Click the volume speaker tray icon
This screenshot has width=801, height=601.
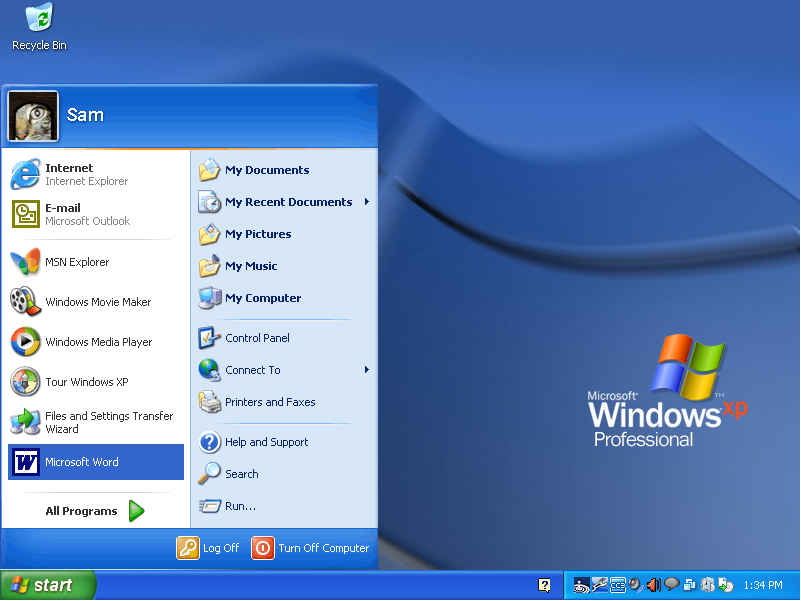[653, 585]
